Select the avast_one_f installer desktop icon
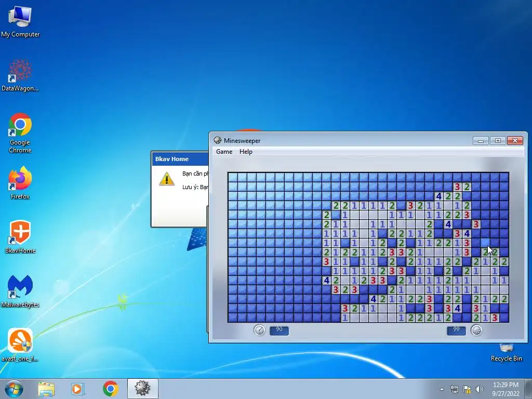The width and height of the screenshot is (532, 399). pos(20,345)
